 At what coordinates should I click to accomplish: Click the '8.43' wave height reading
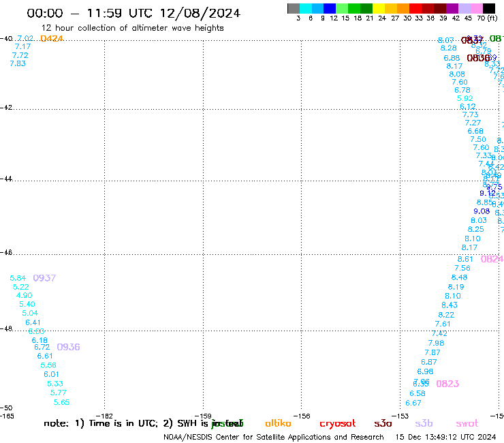coord(450,305)
